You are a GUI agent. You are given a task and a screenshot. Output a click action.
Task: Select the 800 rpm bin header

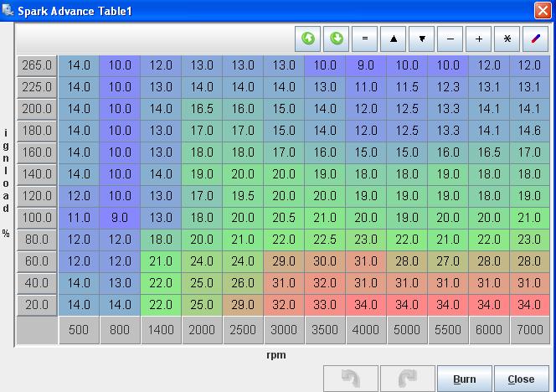click(x=120, y=330)
